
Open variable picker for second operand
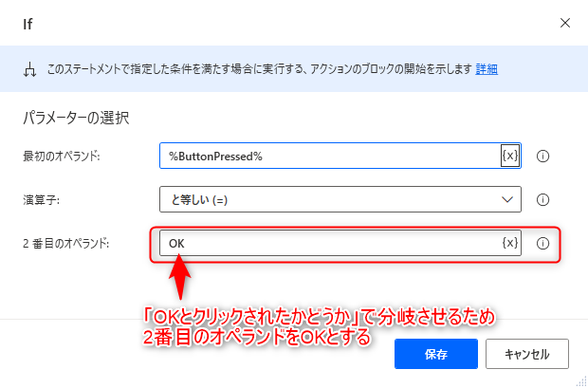pyautogui.click(x=510, y=243)
